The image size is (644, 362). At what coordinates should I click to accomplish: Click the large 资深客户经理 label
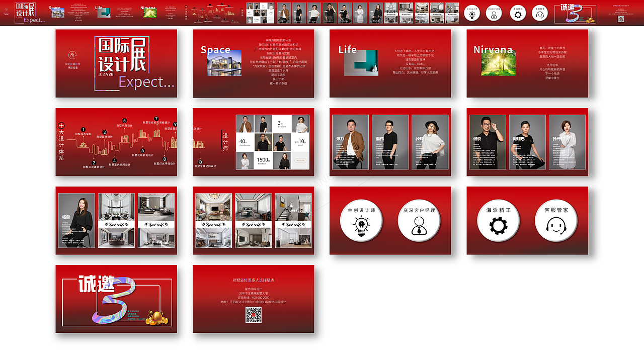419,210
